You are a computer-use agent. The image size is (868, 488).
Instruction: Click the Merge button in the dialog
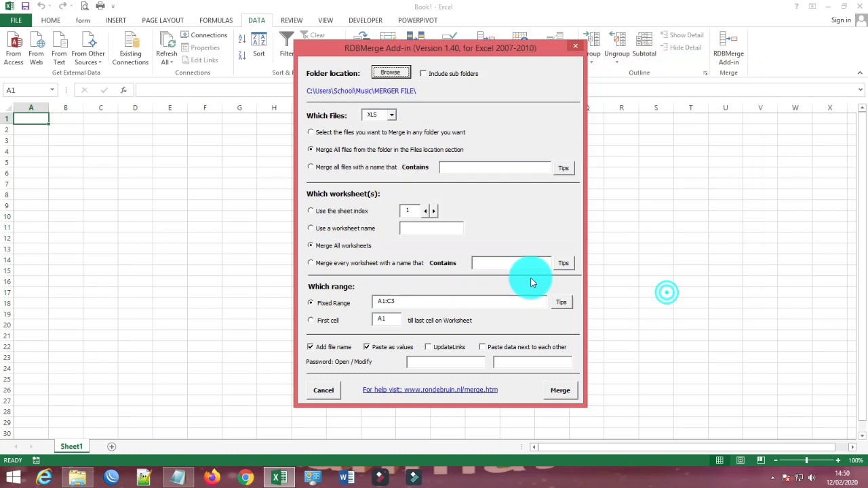coord(560,390)
